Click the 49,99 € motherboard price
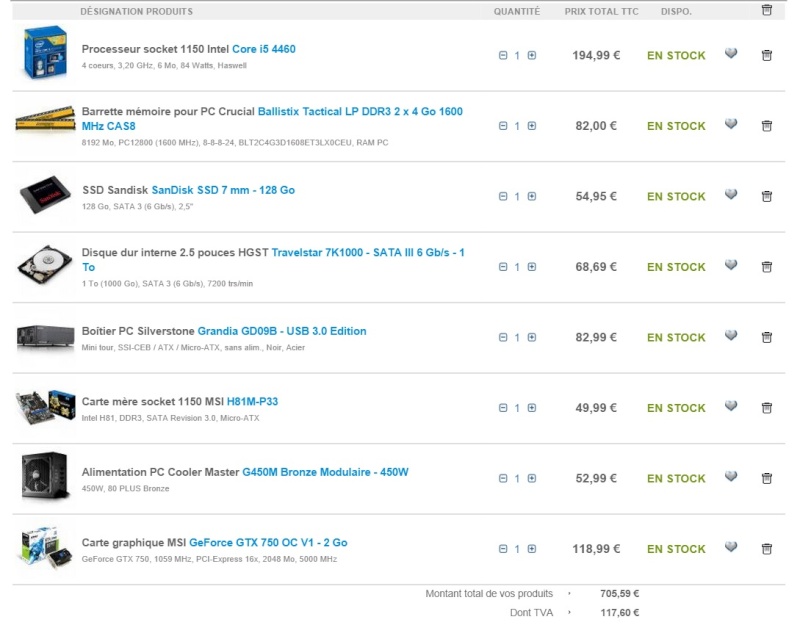 point(596,408)
